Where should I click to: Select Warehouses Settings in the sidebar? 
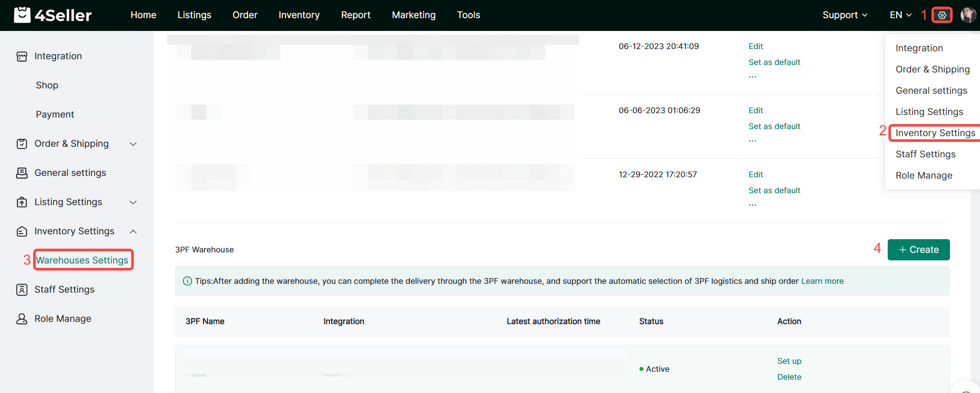pos(82,260)
